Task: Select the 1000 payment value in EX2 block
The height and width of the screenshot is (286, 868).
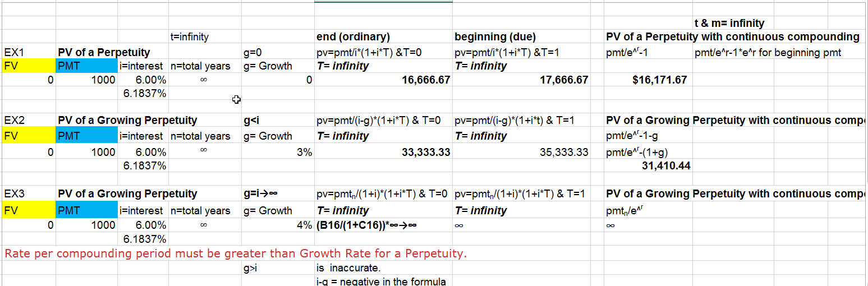Action: (86, 151)
